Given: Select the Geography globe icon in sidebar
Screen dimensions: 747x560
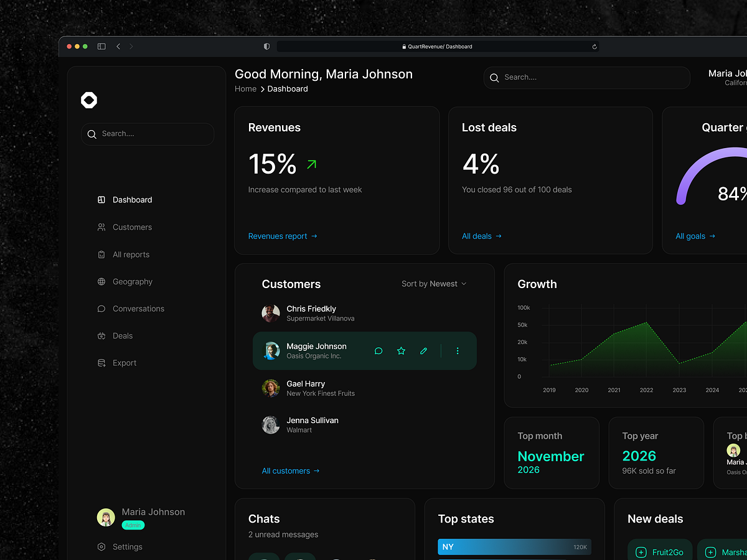Looking at the screenshot, I should (101, 281).
